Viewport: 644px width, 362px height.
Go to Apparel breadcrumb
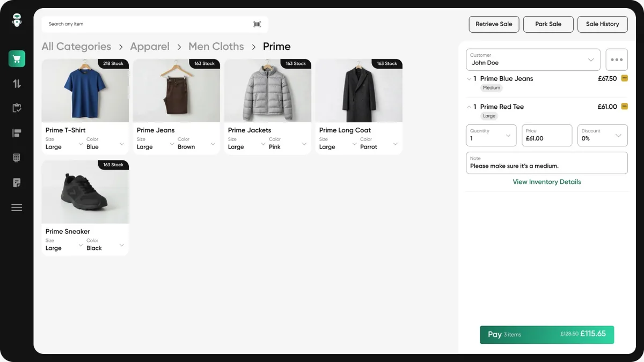[150, 47]
